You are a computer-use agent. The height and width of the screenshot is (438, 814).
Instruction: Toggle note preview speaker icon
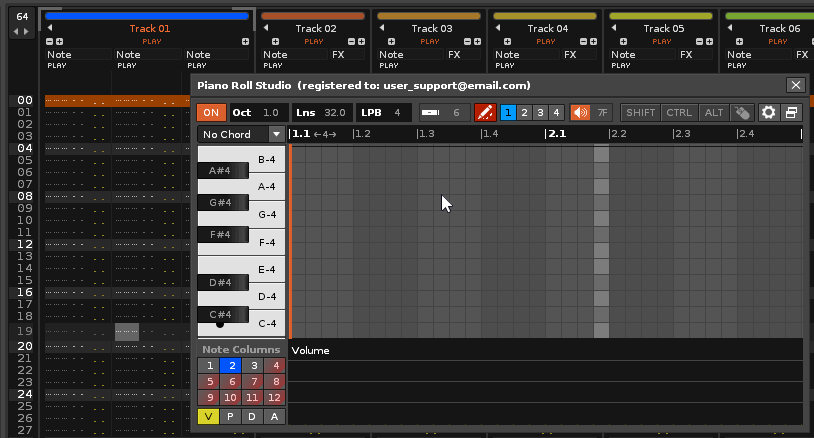coord(580,113)
